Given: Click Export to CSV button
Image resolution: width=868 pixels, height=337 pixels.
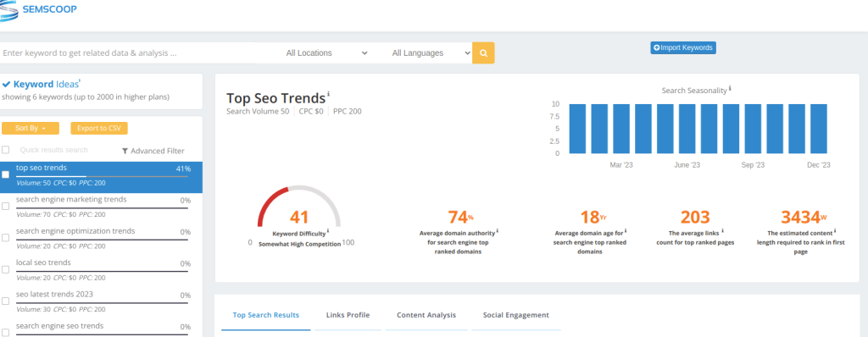Looking at the screenshot, I should (x=99, y=128).
